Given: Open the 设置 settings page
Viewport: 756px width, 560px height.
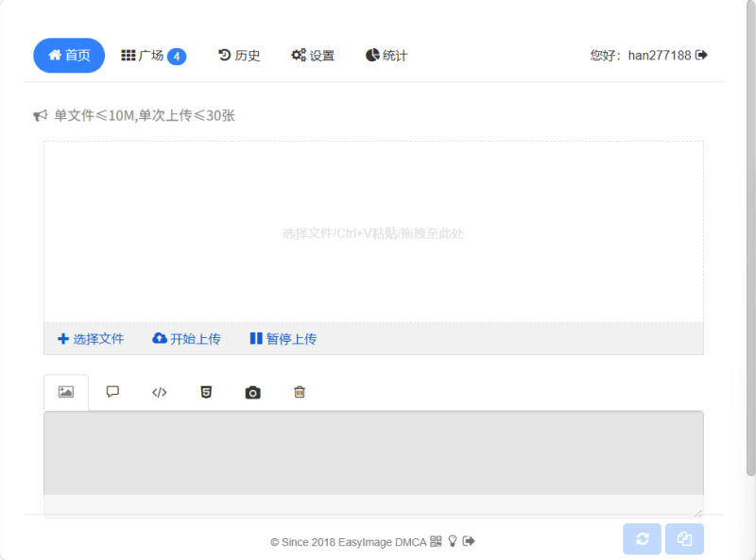Looking at the screenshot, I should tap(313, 56).
